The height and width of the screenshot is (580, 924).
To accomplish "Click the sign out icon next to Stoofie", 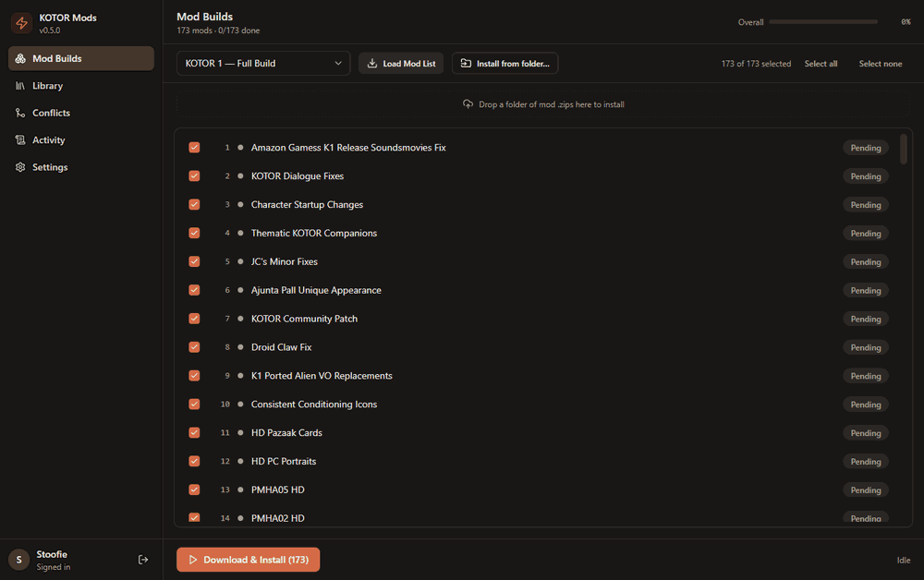I will [143, 560].
